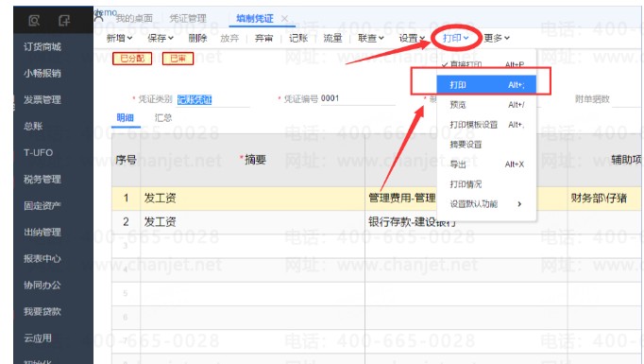Open 税务管理 in the sidebar
644x364 pixels.
[x=42, y=180]
